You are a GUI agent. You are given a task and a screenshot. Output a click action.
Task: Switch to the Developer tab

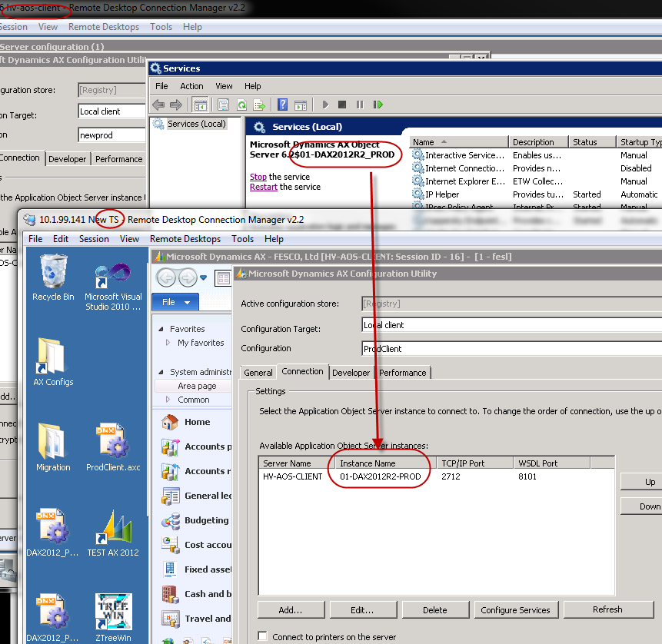point(351,373)
